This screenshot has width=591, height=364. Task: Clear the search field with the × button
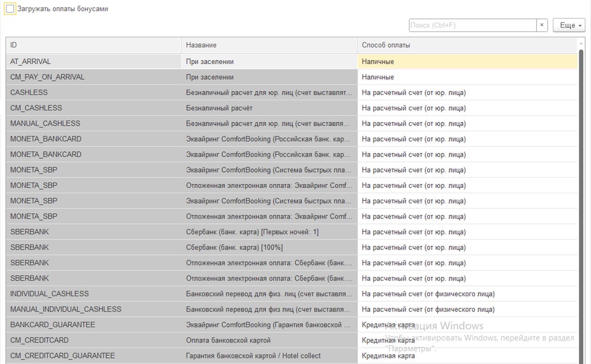tap(542, 25)
